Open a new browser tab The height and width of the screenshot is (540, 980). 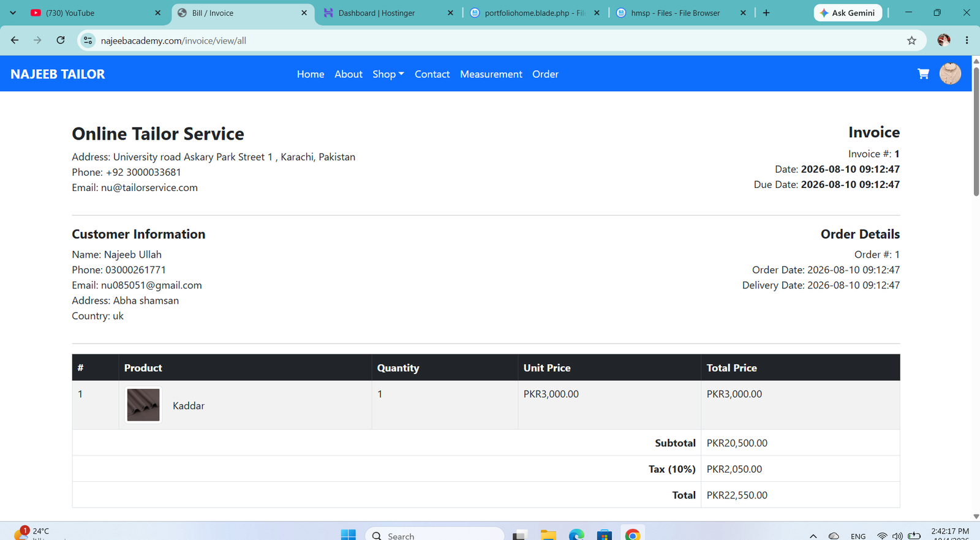click(x=766, y=13)
